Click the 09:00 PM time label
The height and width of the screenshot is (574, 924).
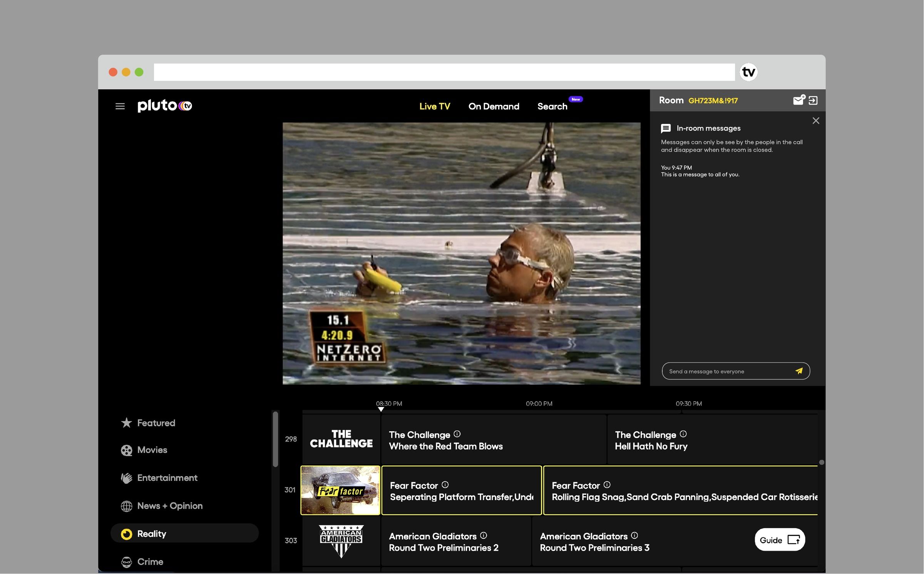[539, 404]
